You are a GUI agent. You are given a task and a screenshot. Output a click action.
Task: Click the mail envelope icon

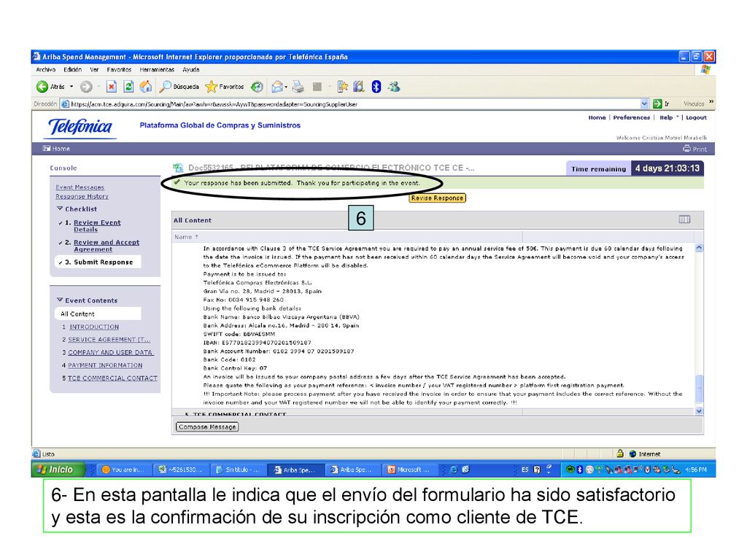click(x=276, y=87)
